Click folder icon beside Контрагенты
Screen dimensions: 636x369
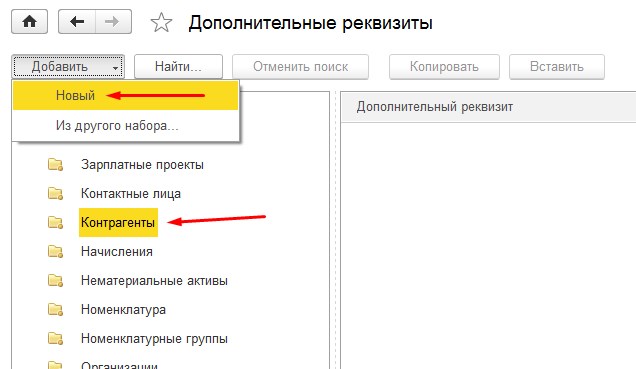pos(56,223)
